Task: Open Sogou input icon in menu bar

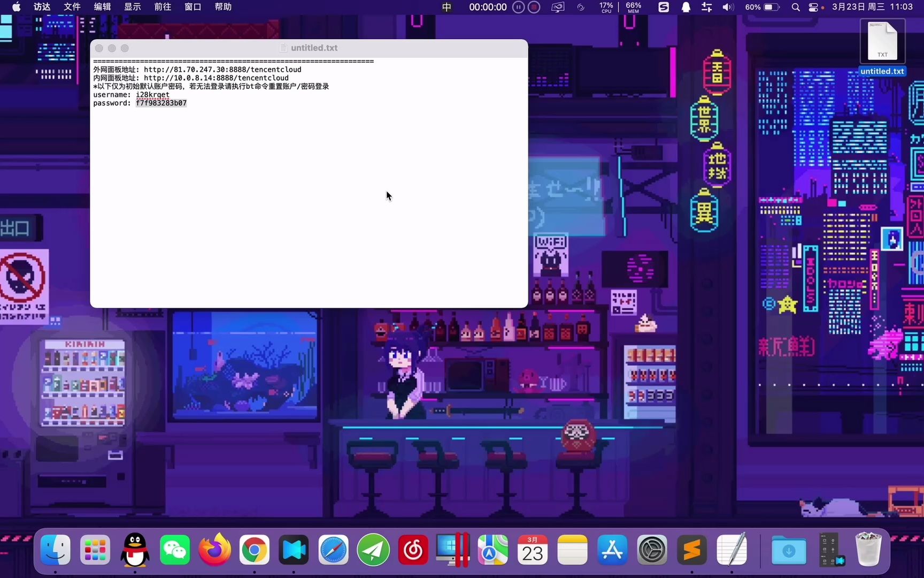Action: (664, 7)
